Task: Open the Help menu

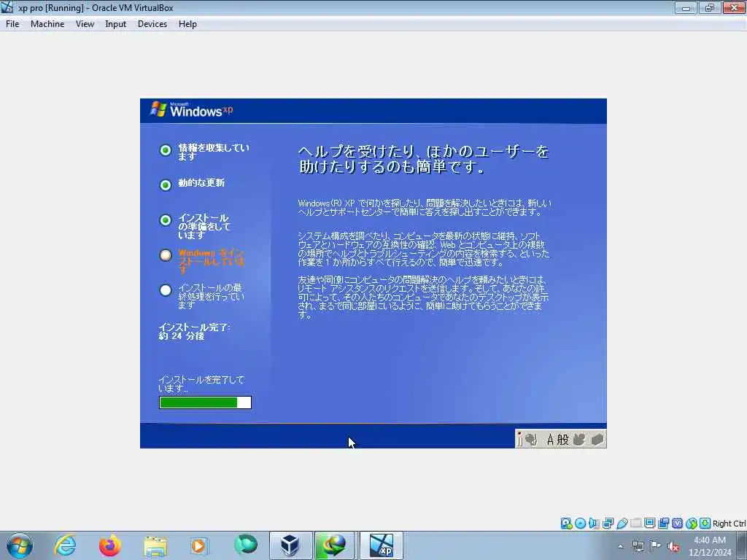Action: tap(187, 24)
